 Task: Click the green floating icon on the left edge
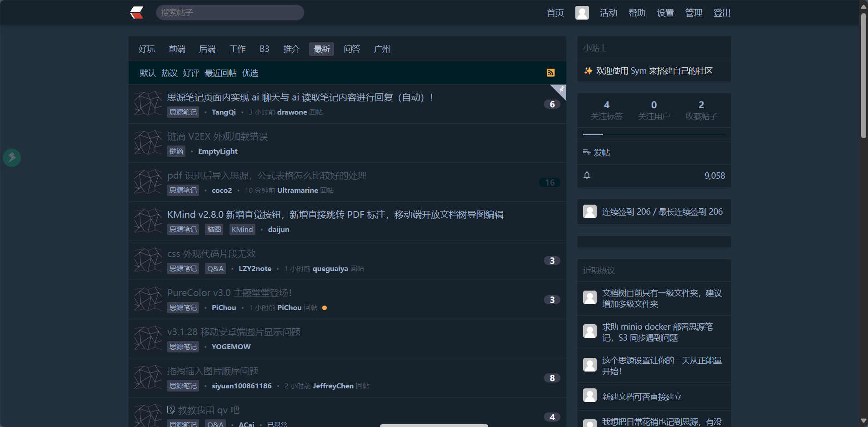click(x=12, y=158)
